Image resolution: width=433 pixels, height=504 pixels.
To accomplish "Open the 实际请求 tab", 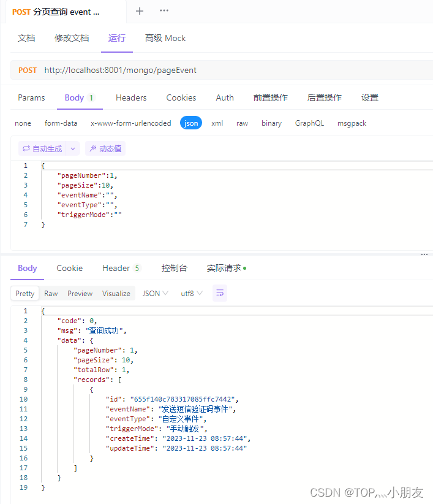I will 226,268.
